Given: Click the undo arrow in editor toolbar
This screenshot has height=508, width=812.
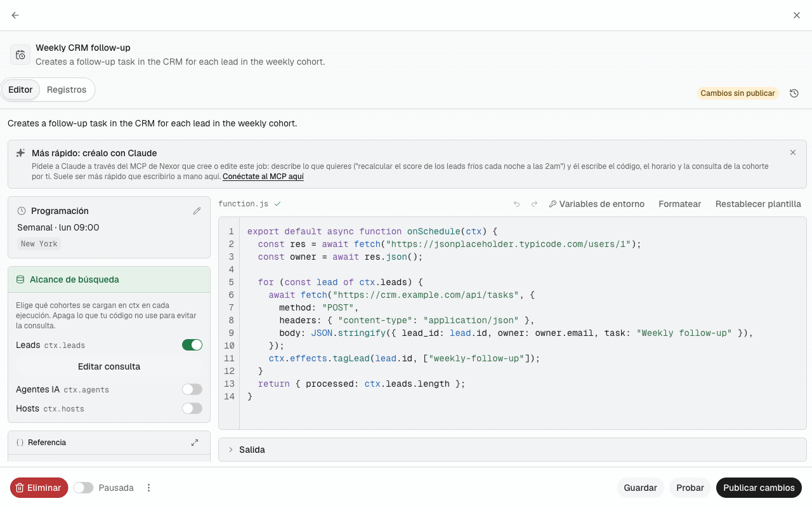Looking at the screenshot, I should pos(516,204).
